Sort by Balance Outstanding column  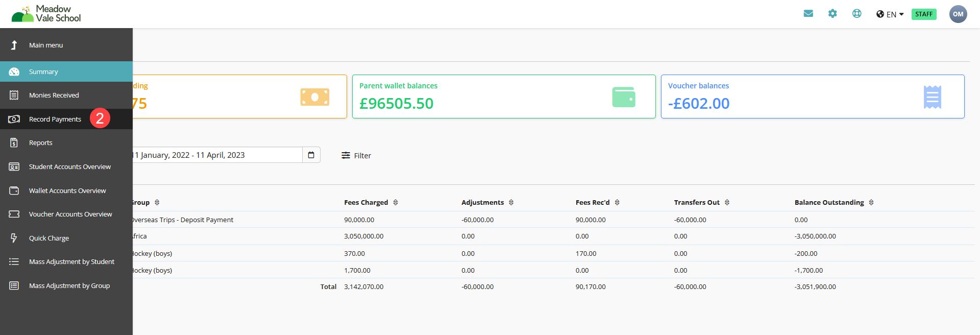point(871,203)
